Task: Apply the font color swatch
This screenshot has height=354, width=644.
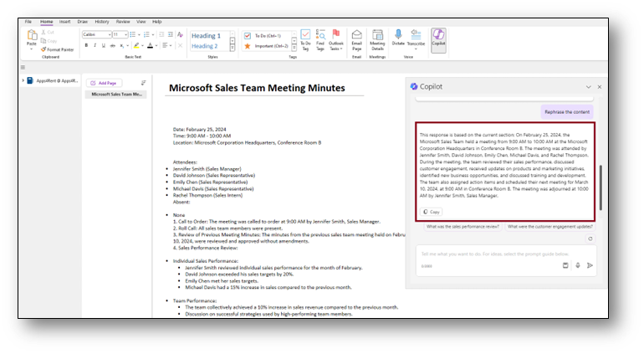Action: (x=151, y=45)
